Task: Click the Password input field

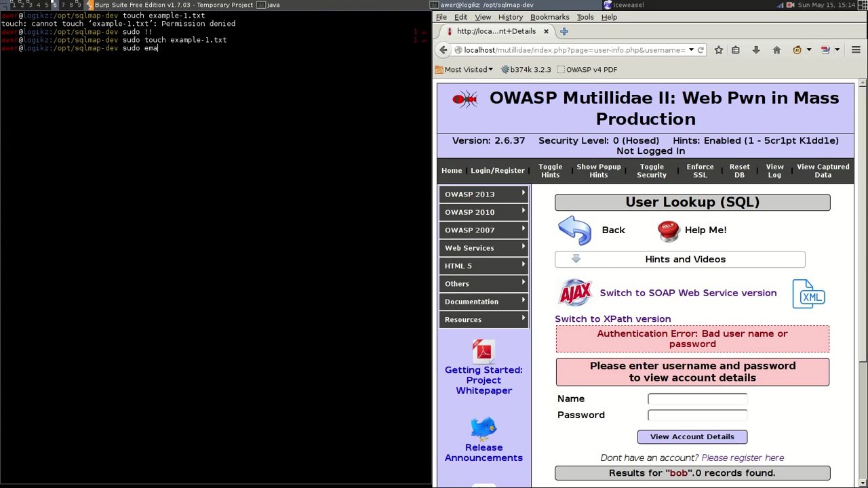Action: click(697, 415)
